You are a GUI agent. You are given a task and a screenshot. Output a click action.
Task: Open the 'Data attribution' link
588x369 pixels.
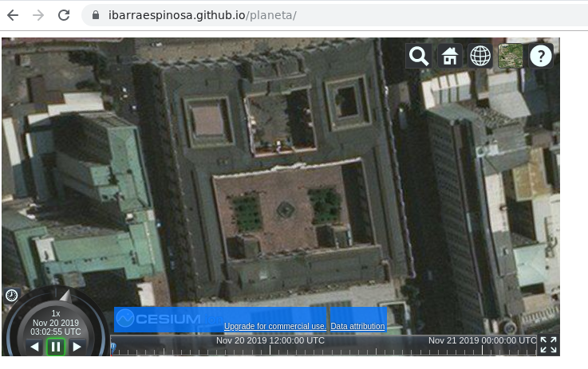coord(357,327)
